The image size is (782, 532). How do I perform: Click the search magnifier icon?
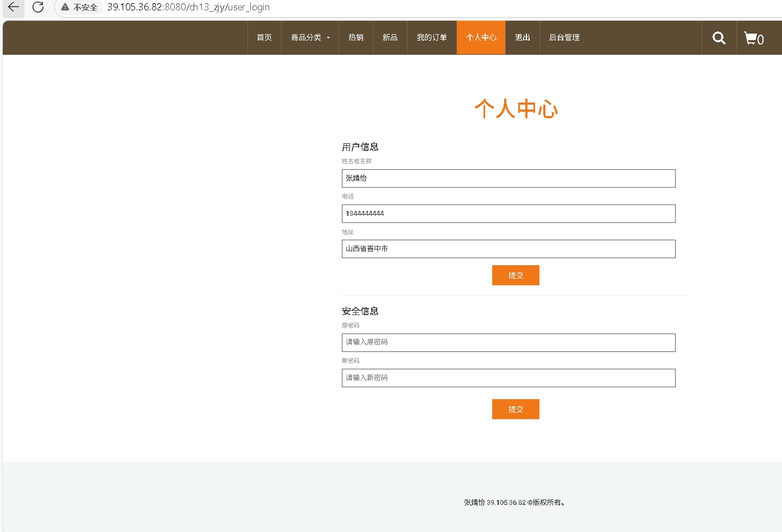[719, 38]
